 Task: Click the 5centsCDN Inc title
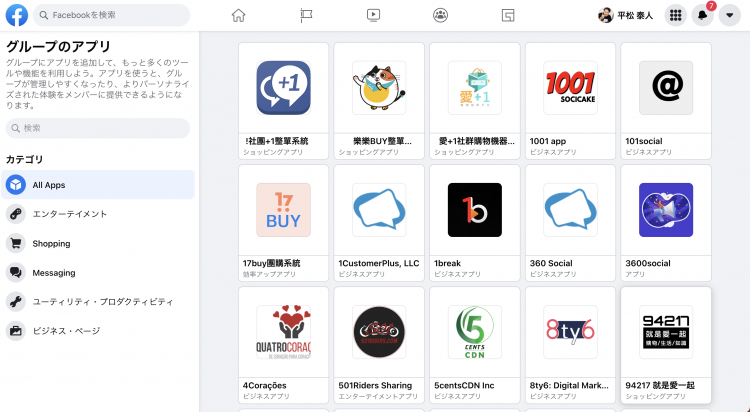[x=464, y=385]
